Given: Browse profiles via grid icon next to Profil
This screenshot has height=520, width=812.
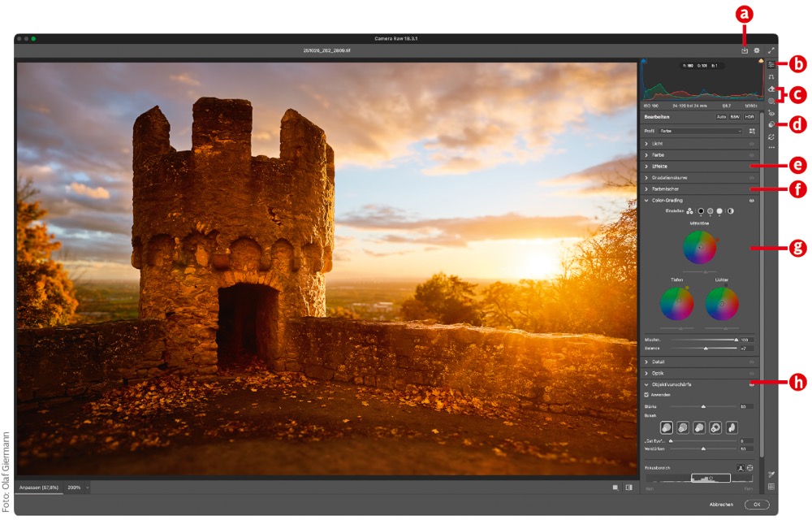Looking at the screenshot, I should 752,131.
